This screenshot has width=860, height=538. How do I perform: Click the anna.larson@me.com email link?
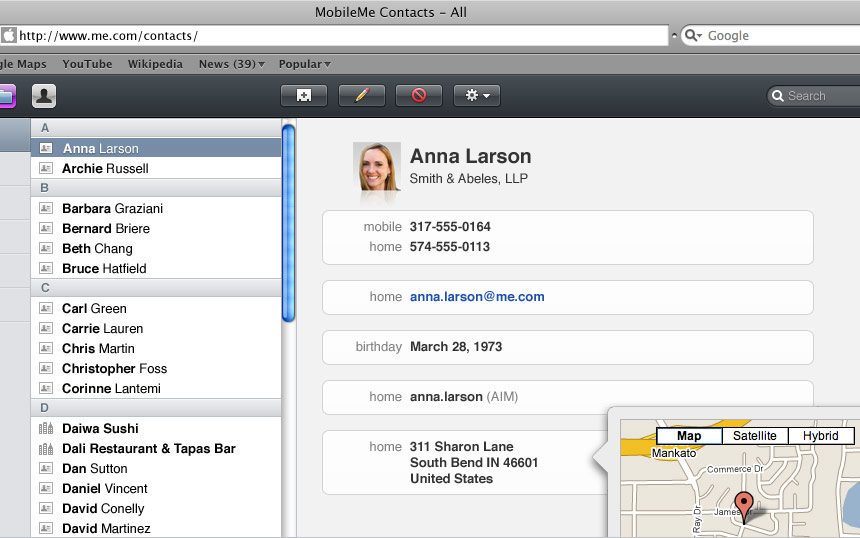[x=477, y=297]
